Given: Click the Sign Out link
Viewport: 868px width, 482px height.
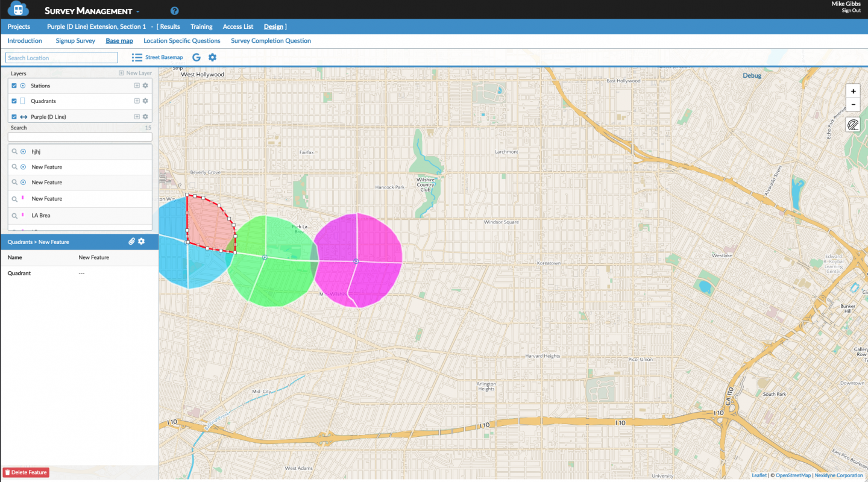Looking at the screenshot, I should pyautogui.click(x=851, y=11).
